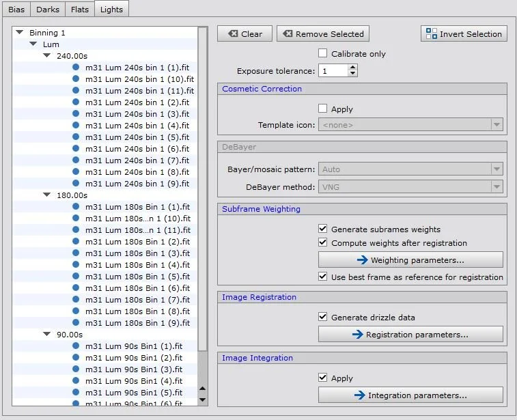The height and width of the screenshot is (420, 517).
Task: Click blue dot of m31 Lum 180s...n 1 (10).fit
Action: (x=76, y=218)
